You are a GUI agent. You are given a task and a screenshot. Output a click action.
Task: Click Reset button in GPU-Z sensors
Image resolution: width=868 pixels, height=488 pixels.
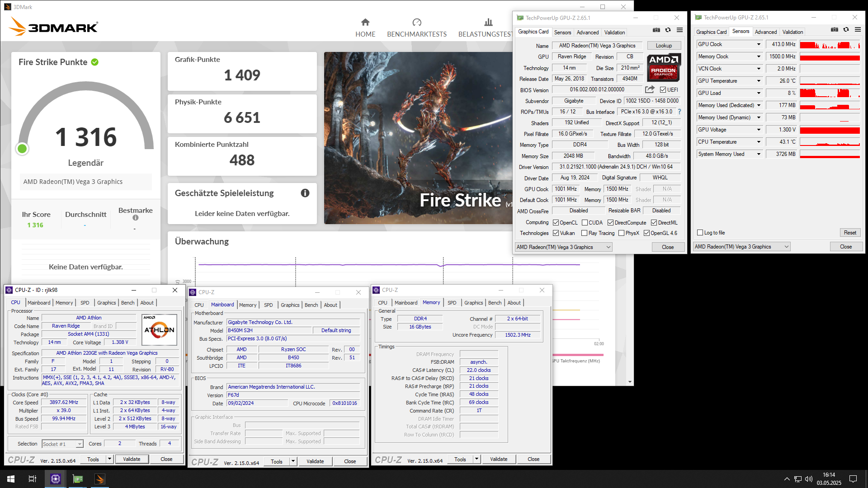pos(850,233)
